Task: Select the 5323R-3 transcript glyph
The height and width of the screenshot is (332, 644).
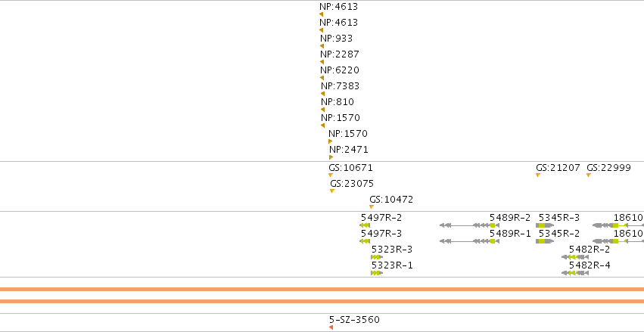Action: pos(377,257)
